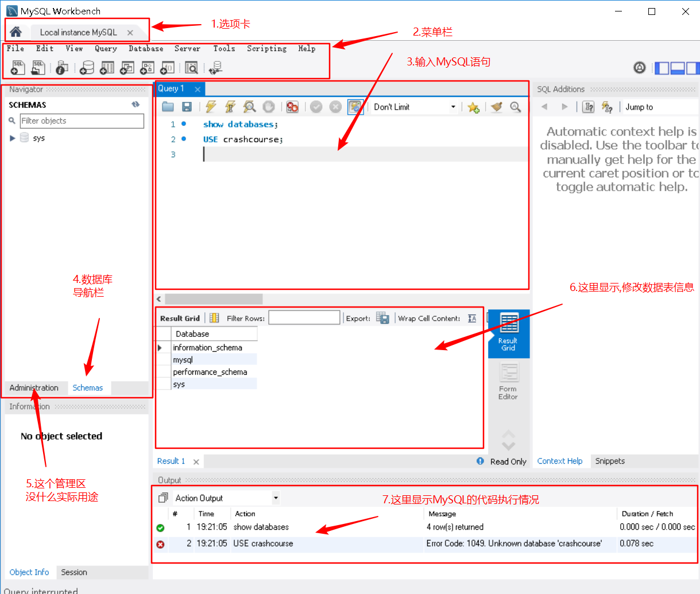Open an SQL script file from main toolbar
Screen dimensions: 700x594
[38, 68]
